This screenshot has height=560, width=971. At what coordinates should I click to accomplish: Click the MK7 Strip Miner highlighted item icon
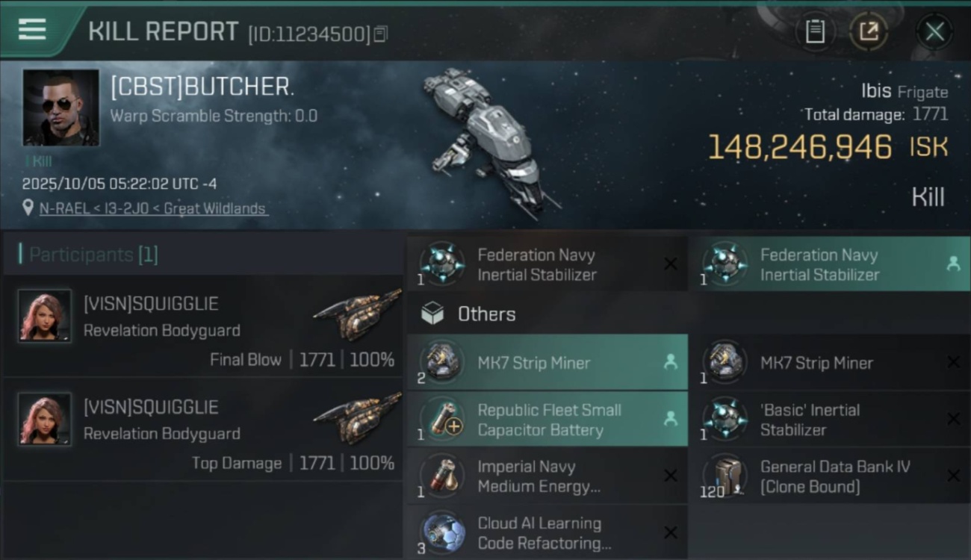point(443,362)
